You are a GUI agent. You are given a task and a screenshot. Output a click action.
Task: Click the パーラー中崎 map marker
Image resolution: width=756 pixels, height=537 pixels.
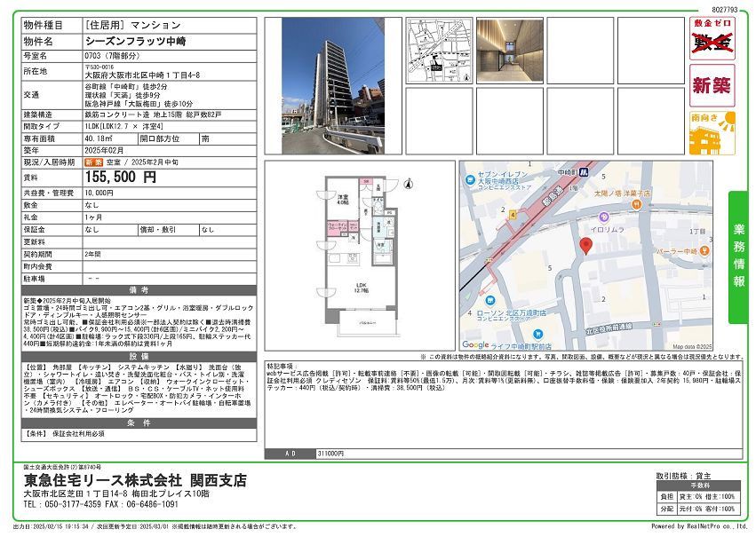pos(704,250)
